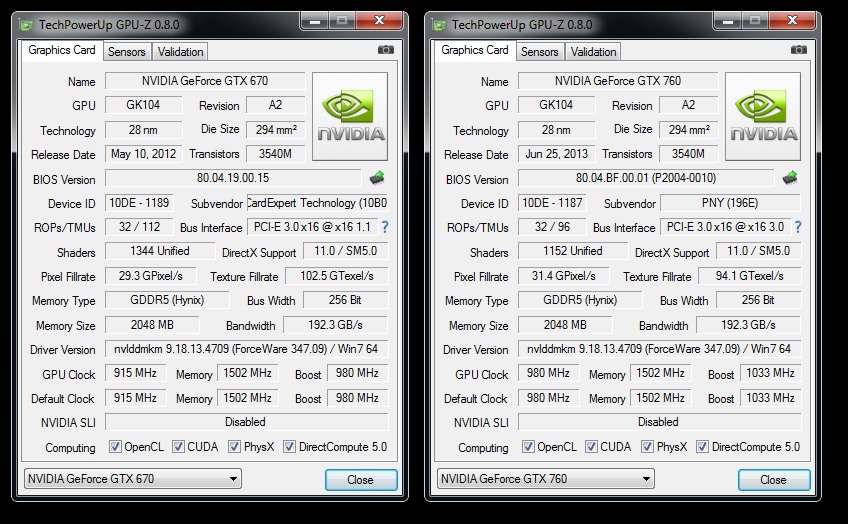Select Graphics Card tab in GTX 670 window
This screenshot has width=848, height=524.
click(62, 50)
